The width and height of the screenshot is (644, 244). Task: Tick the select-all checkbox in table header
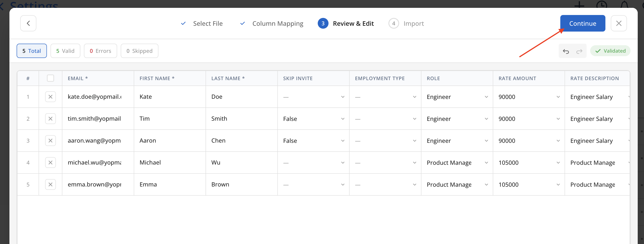click(x=50, y=78)
